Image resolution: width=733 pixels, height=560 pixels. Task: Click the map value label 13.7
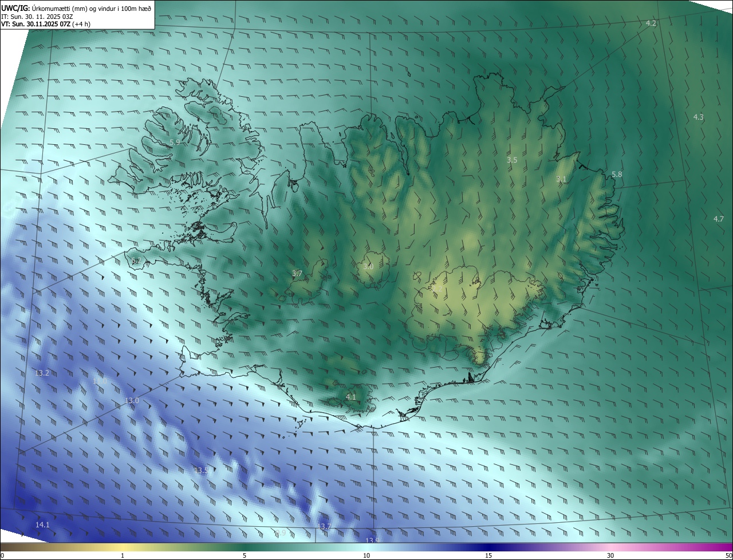click(x=324, y=526)
